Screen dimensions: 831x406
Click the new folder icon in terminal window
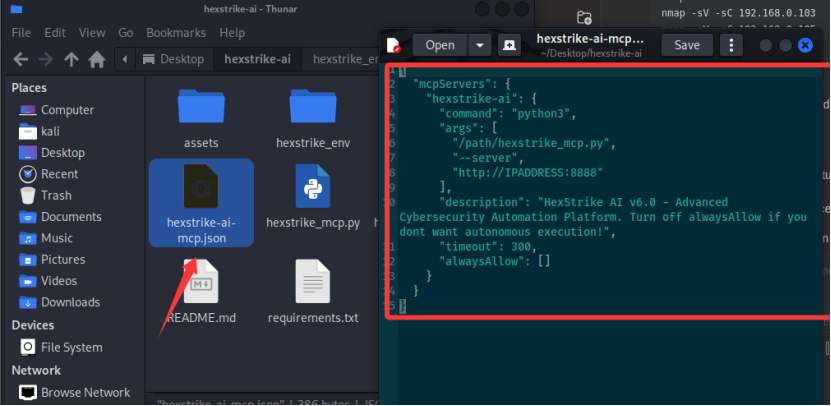[584, 17]
